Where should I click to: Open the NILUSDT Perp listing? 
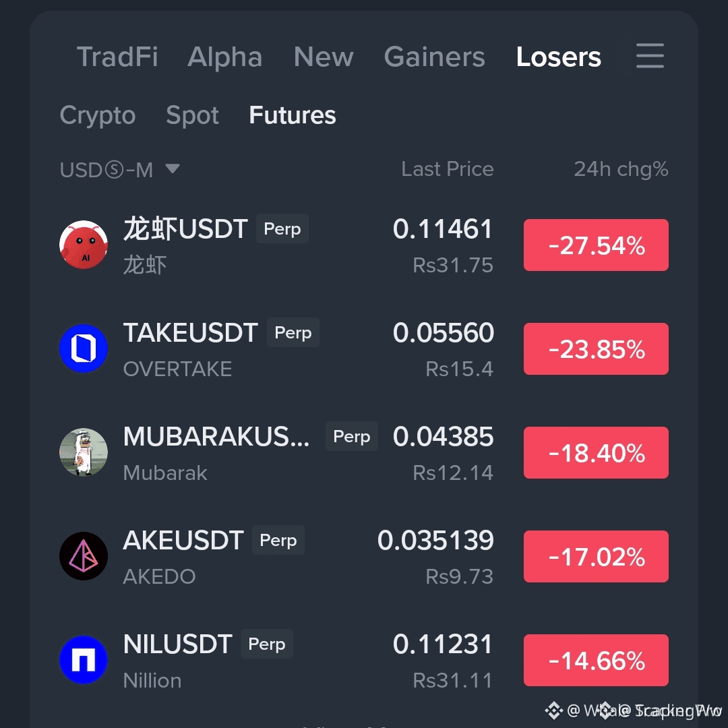coord(364,660)
